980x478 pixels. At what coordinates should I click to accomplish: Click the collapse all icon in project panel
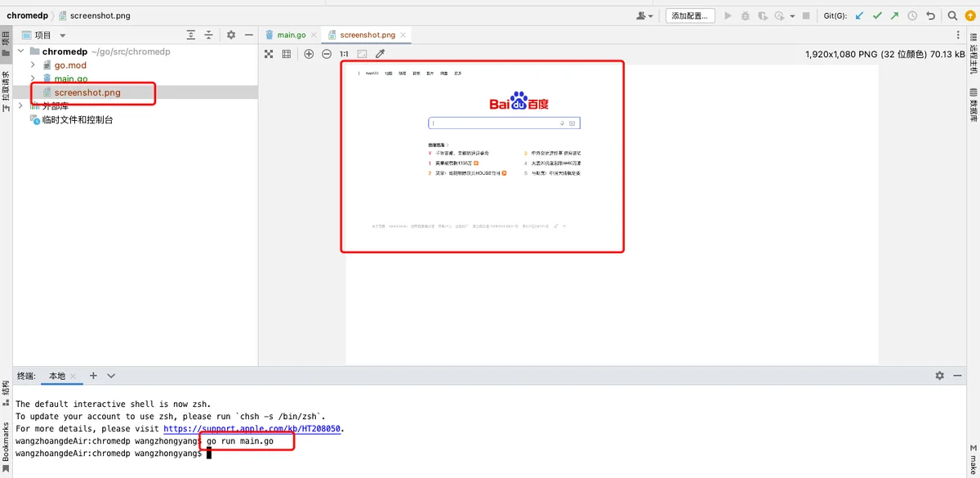209,35
